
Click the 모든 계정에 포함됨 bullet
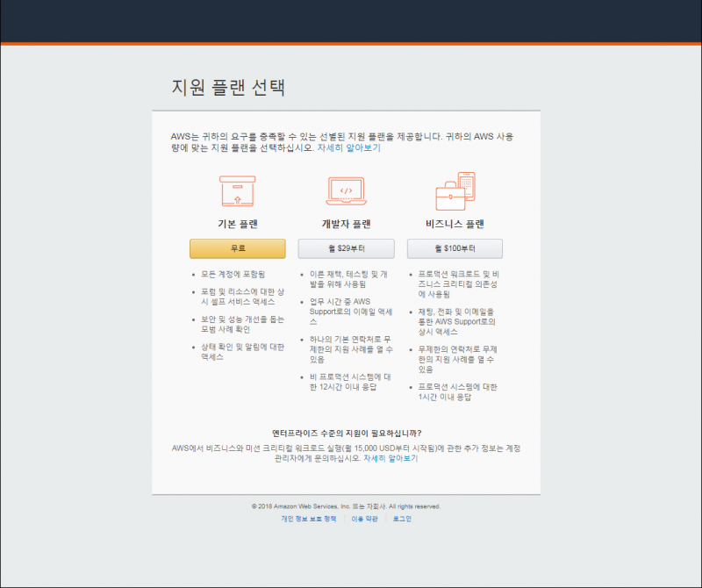pos(233,274)
